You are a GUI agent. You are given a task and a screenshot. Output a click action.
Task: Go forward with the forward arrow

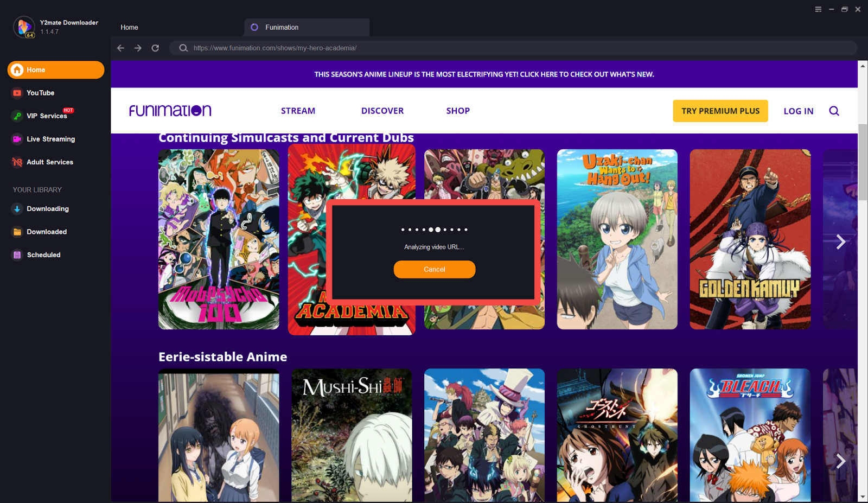[x=138, y=48]
